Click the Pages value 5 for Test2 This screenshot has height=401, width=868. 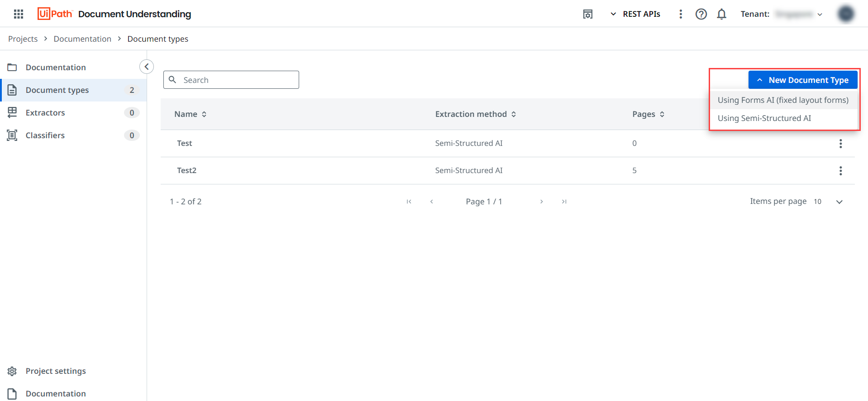click(x=634, y=170)
